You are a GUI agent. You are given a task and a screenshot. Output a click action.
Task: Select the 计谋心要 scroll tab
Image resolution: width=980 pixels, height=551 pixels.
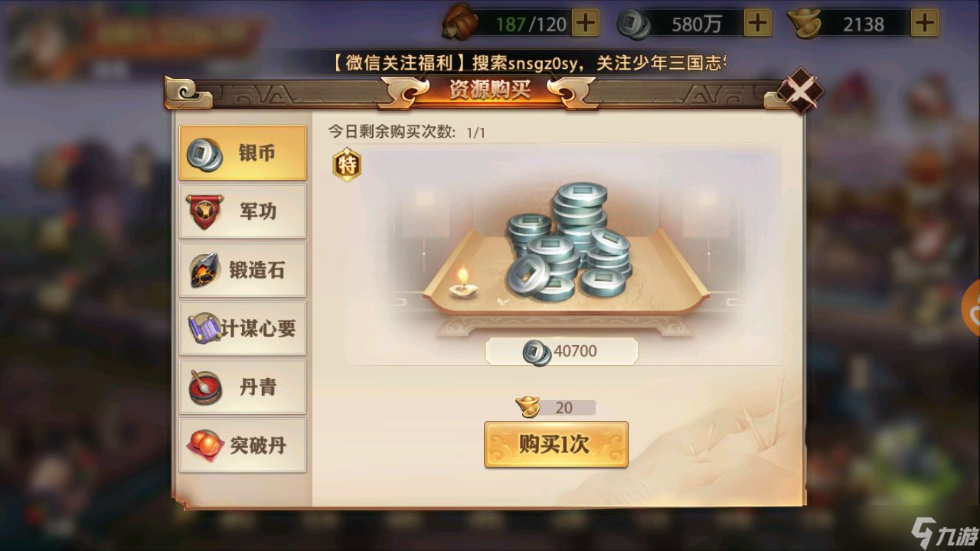pyautogui.click(x=242, y=328)
